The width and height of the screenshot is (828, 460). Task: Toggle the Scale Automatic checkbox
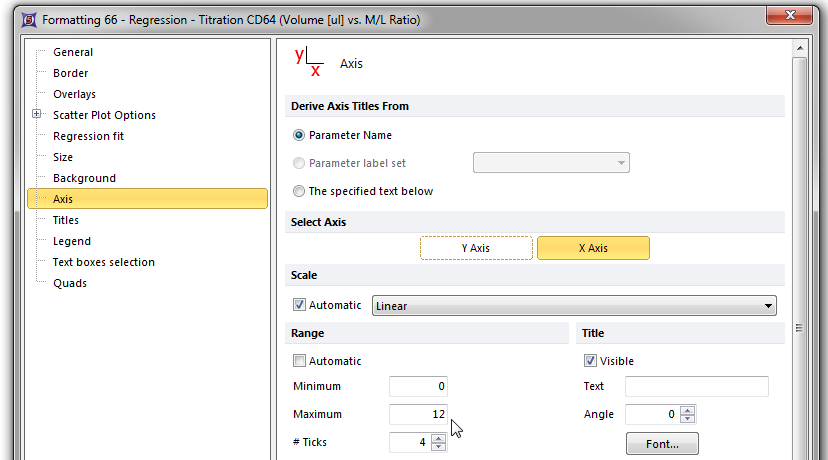(299, 305)
